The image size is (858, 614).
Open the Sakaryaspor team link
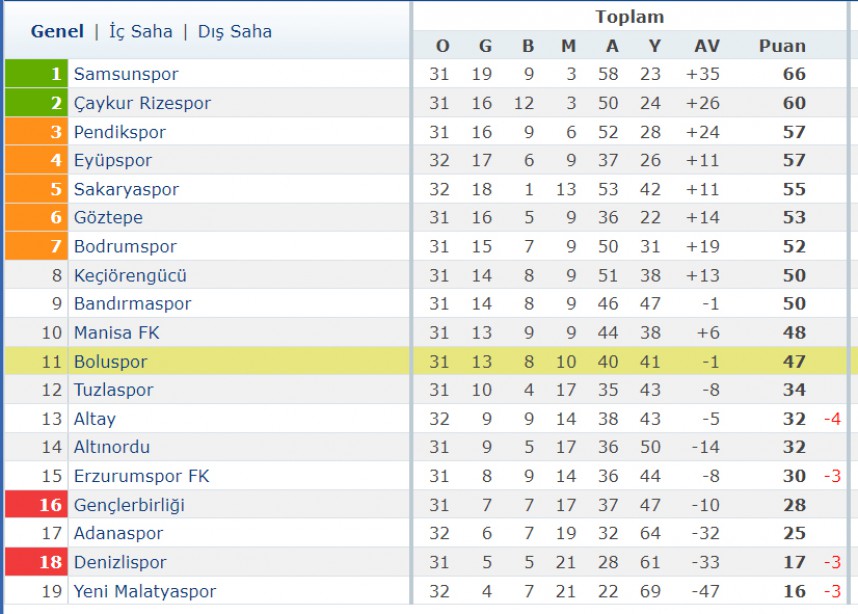(x=126, y=189)
